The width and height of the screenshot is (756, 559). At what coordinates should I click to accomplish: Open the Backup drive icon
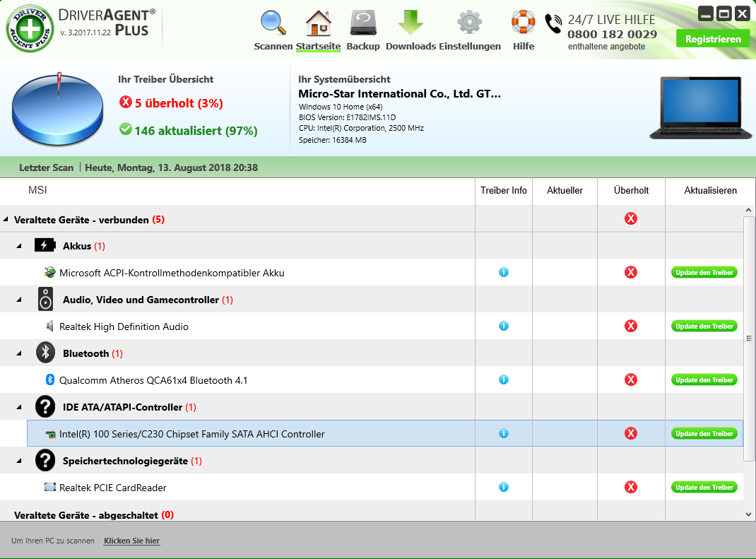pos(363,23)
